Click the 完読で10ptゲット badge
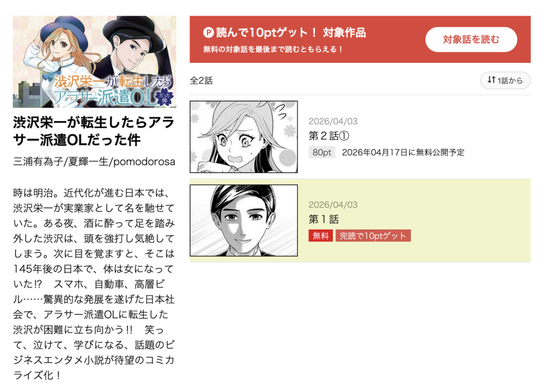 pos(373,236)
